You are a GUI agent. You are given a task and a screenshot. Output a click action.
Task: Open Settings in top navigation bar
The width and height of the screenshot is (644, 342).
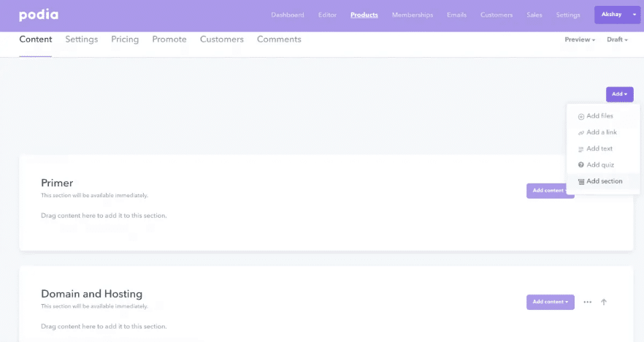pyautogui.click(x=568, y=15)
